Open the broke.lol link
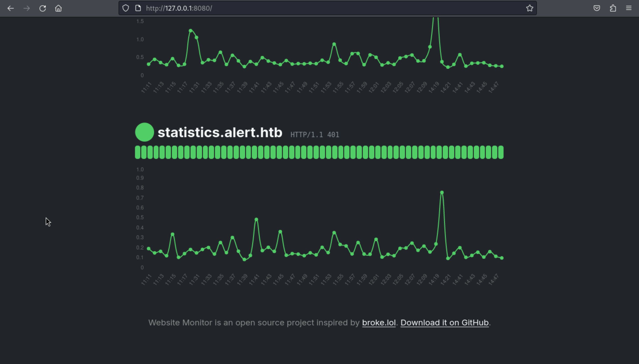 click(379, 322)
